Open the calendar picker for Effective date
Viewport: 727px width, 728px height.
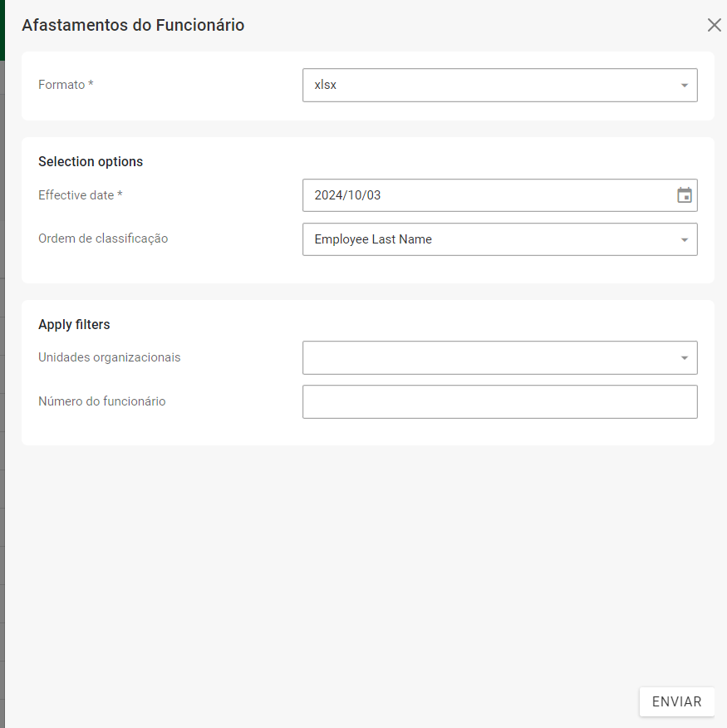tap(684, 195)
